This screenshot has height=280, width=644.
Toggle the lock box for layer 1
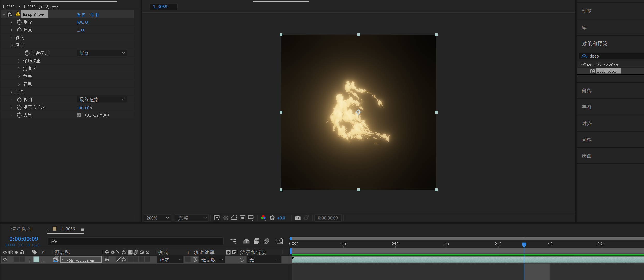(22, 259)
